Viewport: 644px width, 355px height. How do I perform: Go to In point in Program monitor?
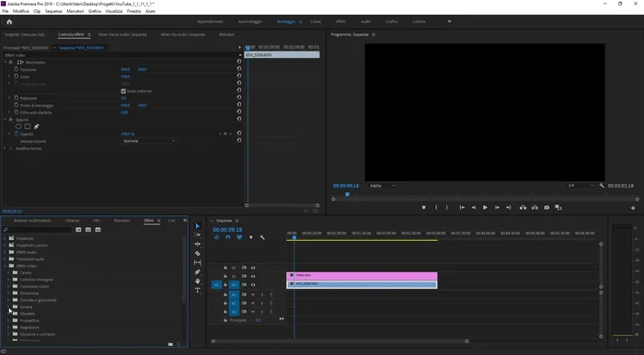click(462, 208)
